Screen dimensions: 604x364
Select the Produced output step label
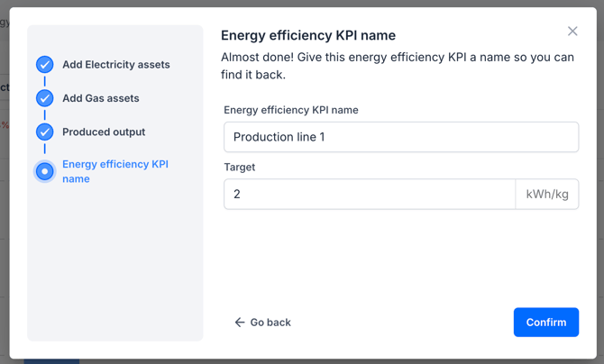(x=104, y=132)
